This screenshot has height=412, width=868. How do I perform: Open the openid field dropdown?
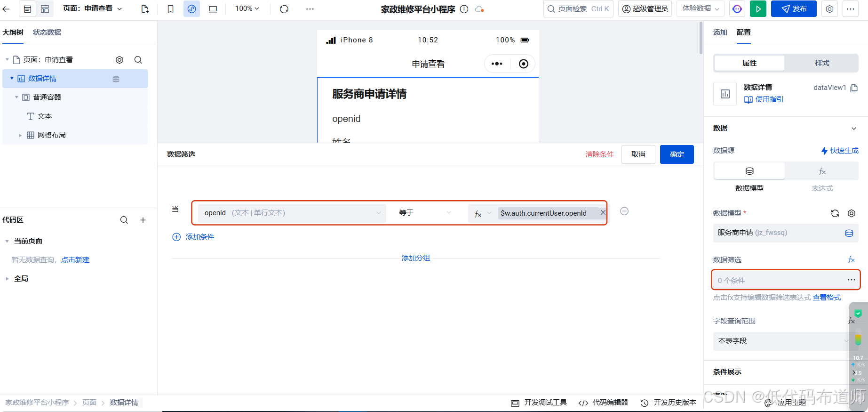click(x=292, y=213)
